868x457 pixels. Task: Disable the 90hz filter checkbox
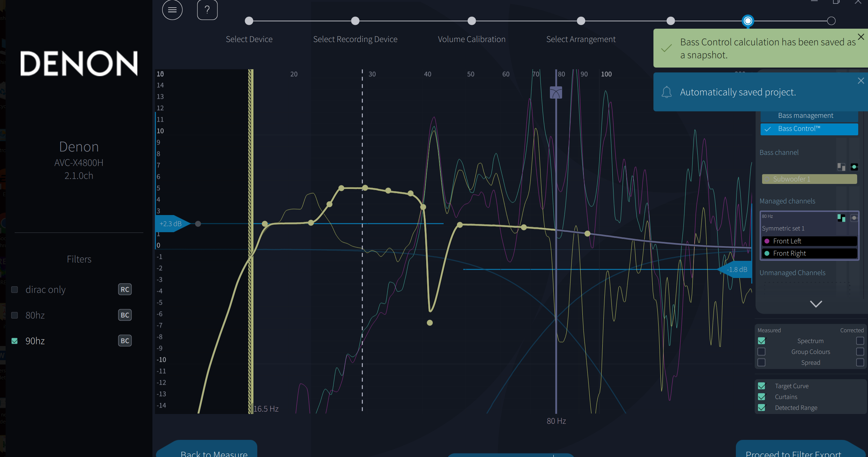[x=15, y=341]
